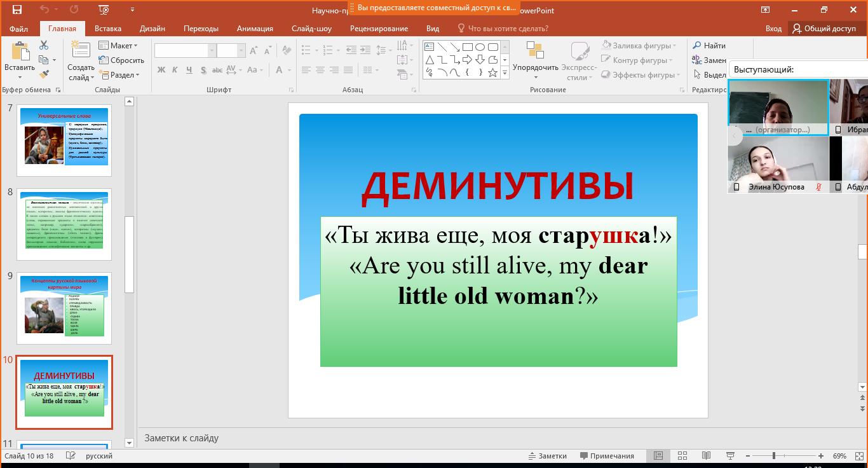This screenshot has width=868, height=468.
Task: Select the five-point Star shape in gallery
Action: (492, 72)
